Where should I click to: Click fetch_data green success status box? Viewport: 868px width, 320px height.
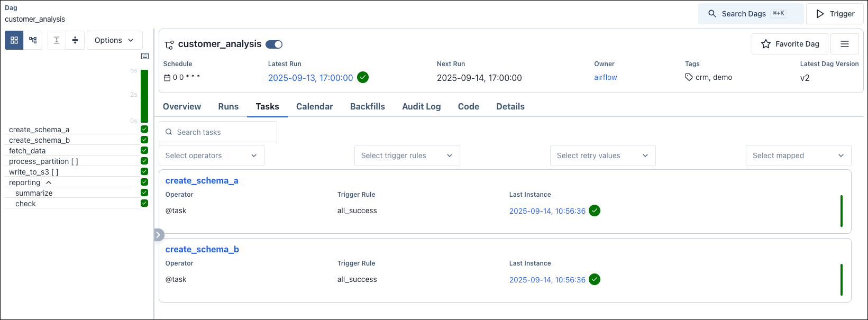coord(144,150)
